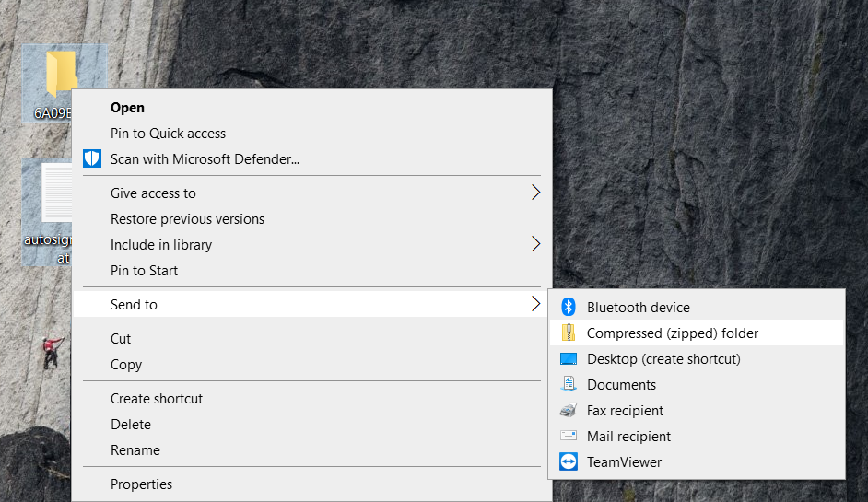Expand the Give access to arrow
The width and height of the screenshot is (868, 502).
tap(535, 193)
